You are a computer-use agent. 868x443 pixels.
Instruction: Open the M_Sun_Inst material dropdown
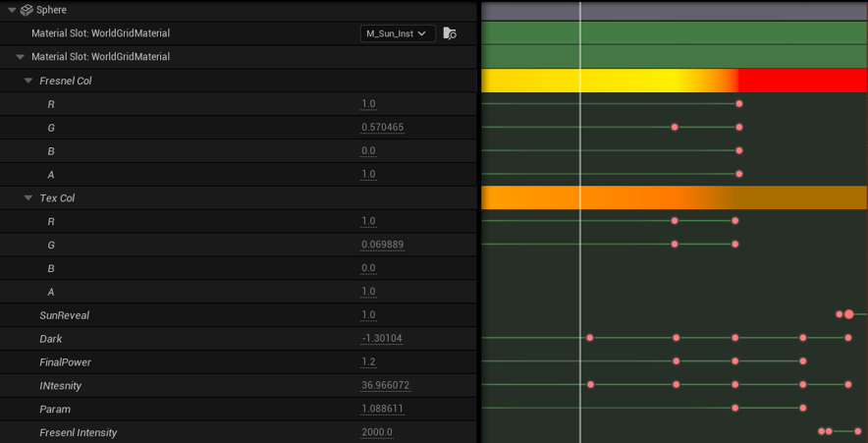(397, 33)
